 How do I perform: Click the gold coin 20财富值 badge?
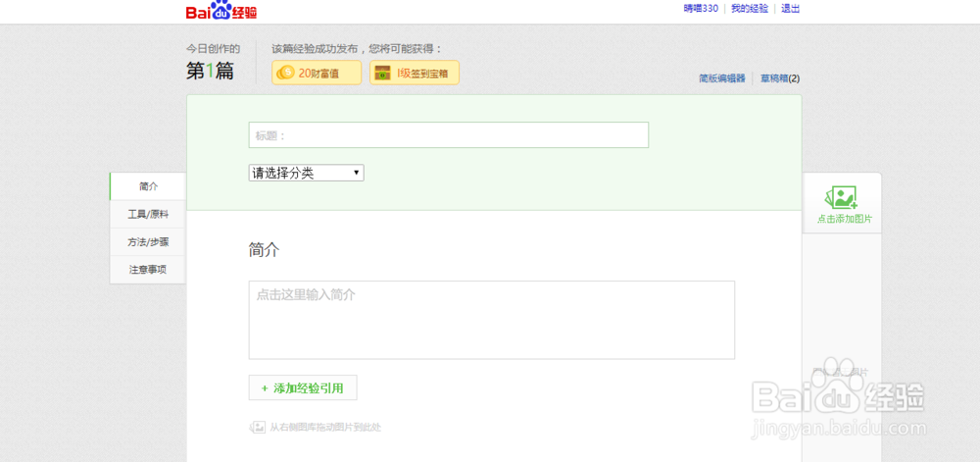pos(317,73)
